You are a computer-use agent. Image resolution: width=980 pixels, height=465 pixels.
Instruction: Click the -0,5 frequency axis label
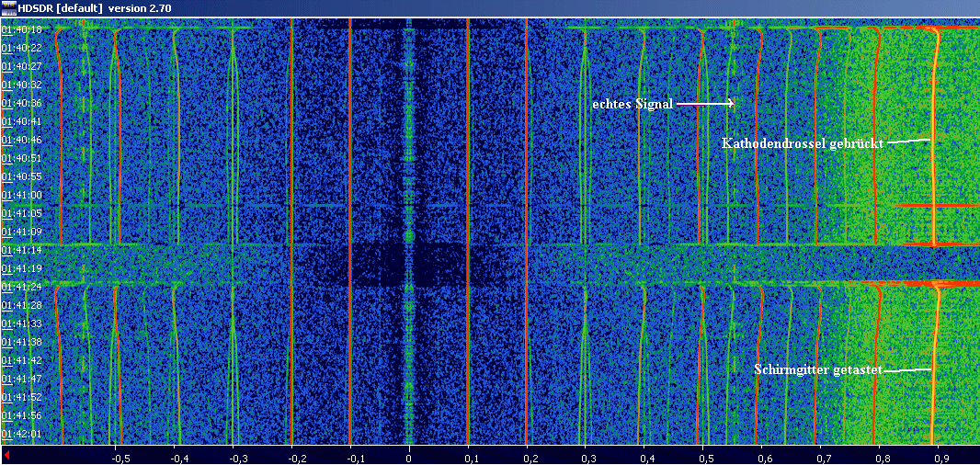120,459
